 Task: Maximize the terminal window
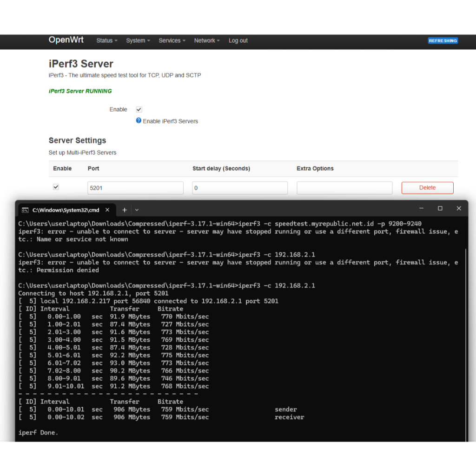point(440,209)
